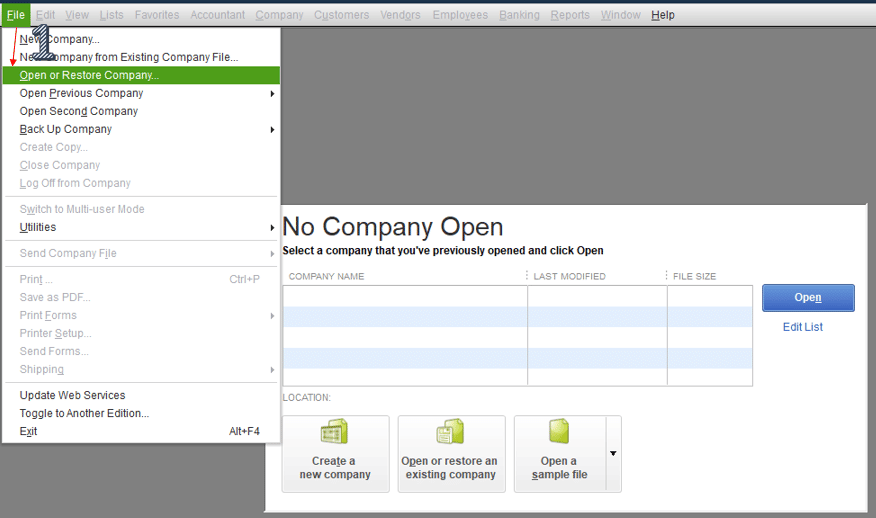This screenshot has height=518, width=876.
Task: Open the File menu
Action: [16, 15]
